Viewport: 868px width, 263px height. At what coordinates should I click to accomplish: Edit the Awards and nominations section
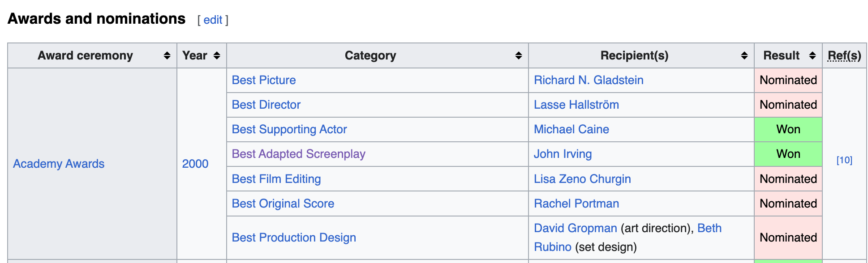coord(213,20)
